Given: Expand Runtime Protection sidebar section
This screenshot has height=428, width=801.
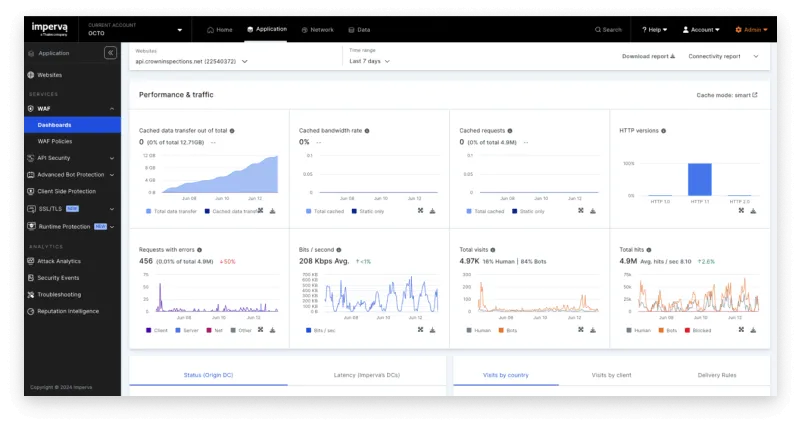Looking at the screenshot, I should click(x=112, y=227).
